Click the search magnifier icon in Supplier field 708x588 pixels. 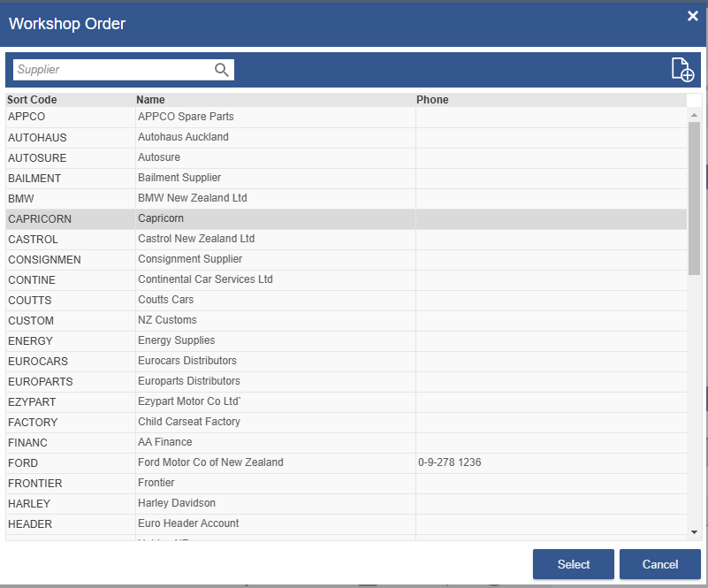tap(221, 70)
